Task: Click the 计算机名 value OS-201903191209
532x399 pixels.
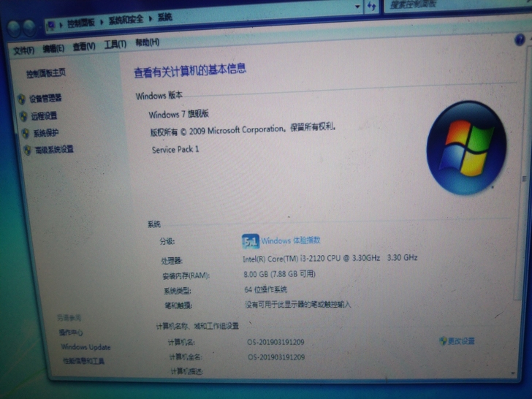Action: coord(275,342)
